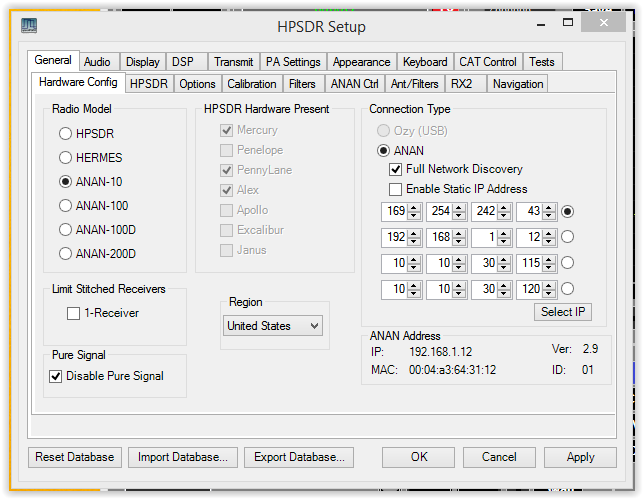The width and height of the screenshot is (643, 499).
Task: Click Export Database button
Action: pyautogui.click(x=299, y=457)
